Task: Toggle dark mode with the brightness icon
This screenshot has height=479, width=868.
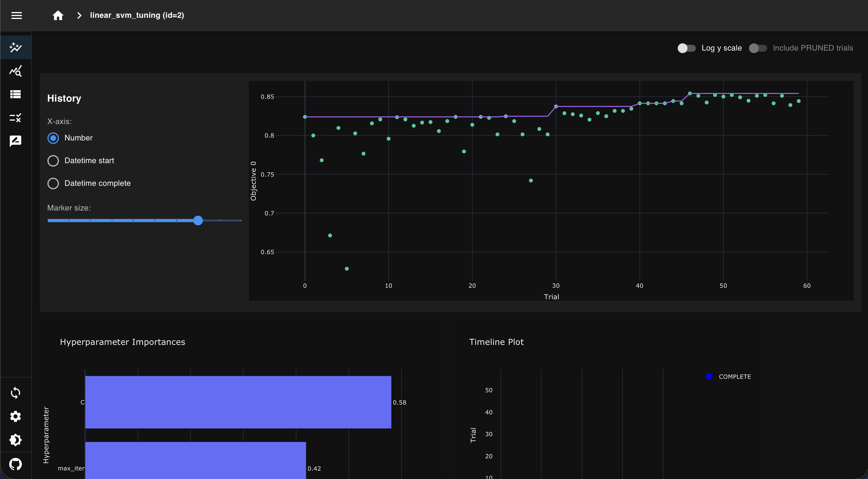Action: [16, 440]
